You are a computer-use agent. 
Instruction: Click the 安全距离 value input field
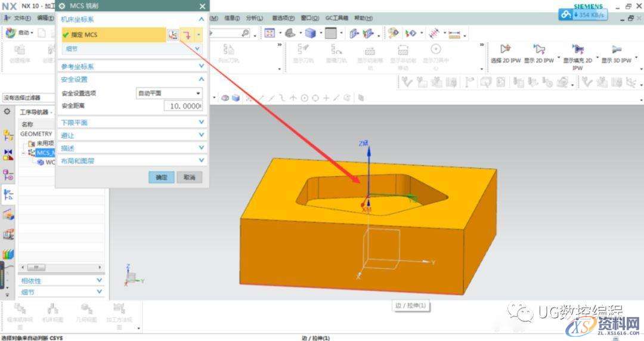coord(183,106)
